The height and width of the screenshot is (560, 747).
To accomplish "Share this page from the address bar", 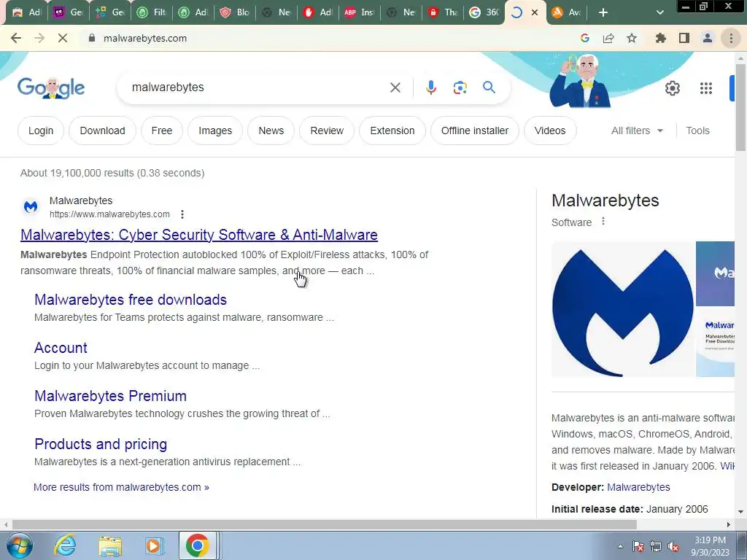I will click(x=608, y=38).
